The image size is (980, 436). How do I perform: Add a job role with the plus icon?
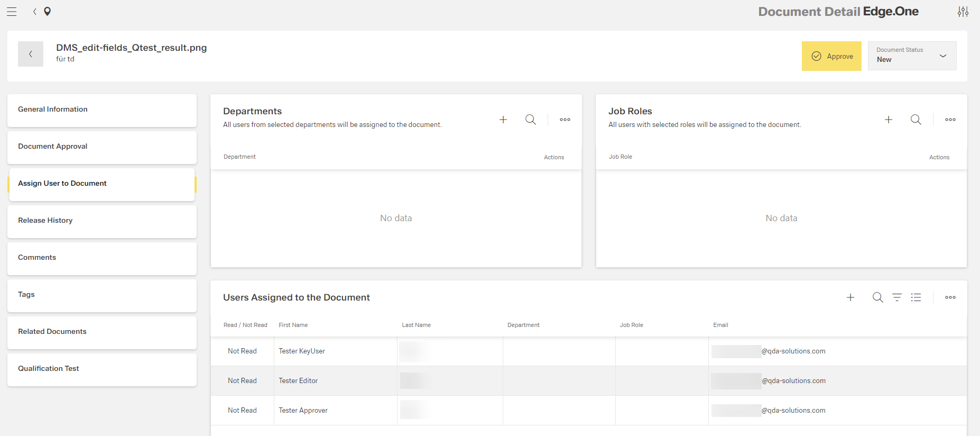tap(889, 120)
